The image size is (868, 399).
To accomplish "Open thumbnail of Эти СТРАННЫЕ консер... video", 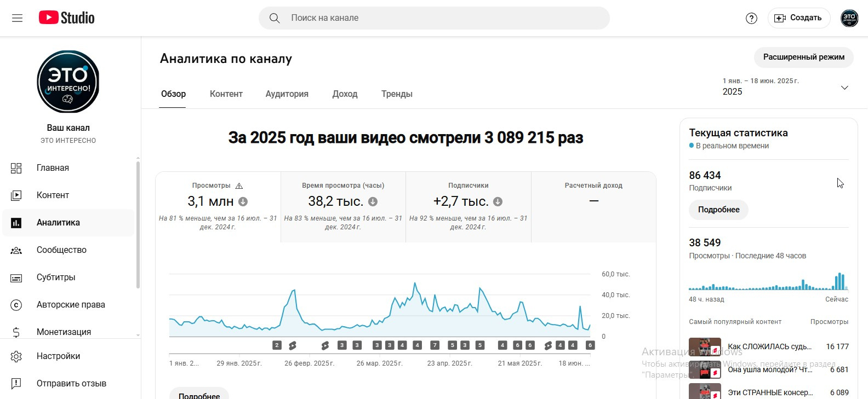I will [x=705, y=391].
